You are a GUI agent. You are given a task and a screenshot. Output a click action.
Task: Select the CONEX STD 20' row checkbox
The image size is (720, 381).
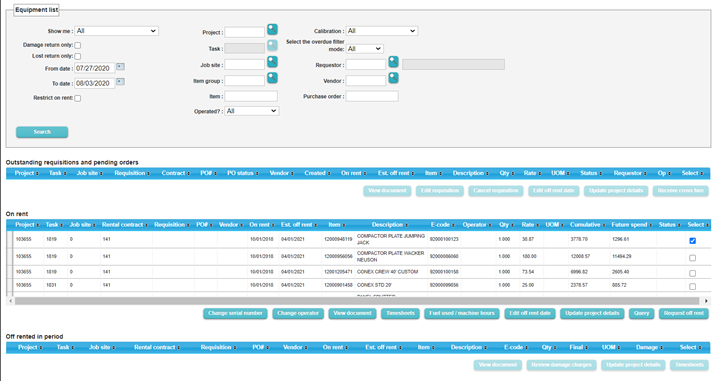[x=692, y=286]
